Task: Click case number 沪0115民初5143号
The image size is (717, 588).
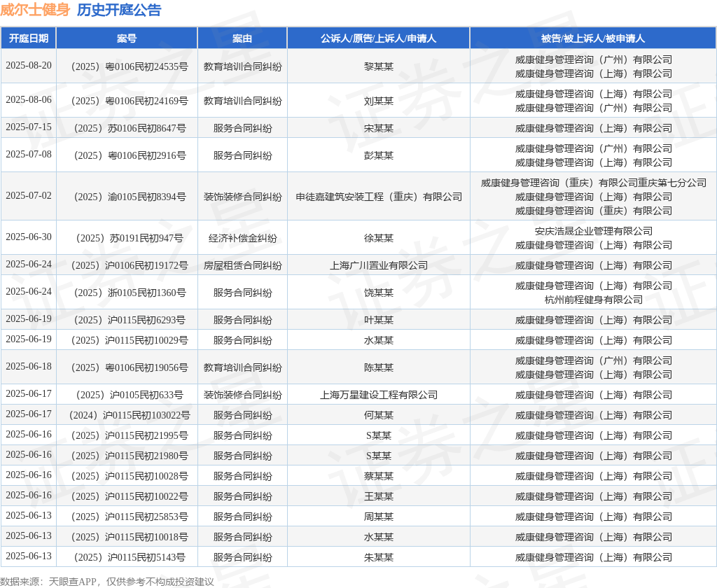Action: [130, 558]
